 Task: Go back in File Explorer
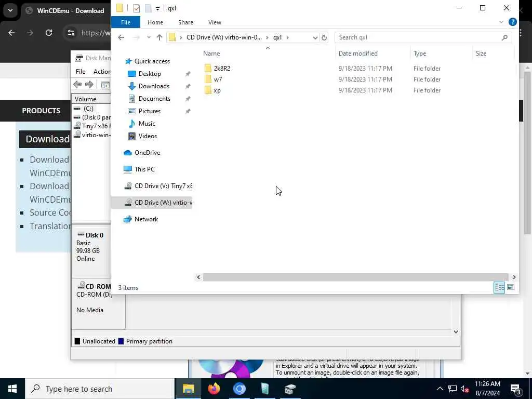tap(121, 37)
